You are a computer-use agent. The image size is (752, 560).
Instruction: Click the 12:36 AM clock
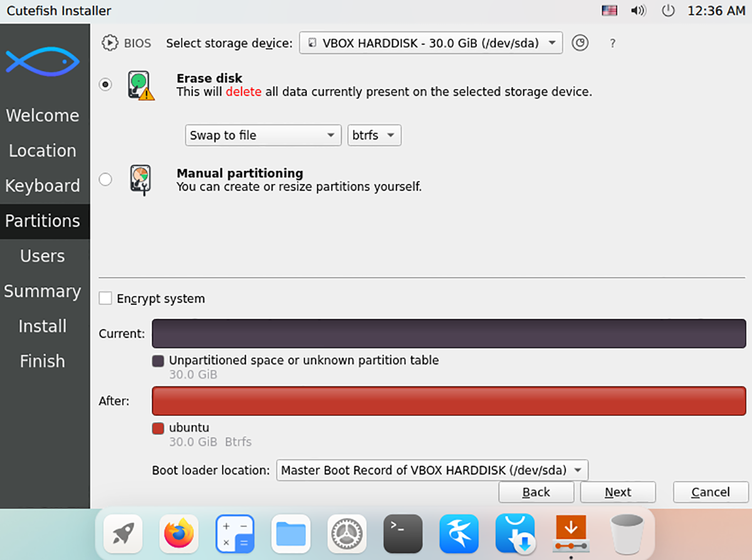pyautogui.click(x=716, y=11)
